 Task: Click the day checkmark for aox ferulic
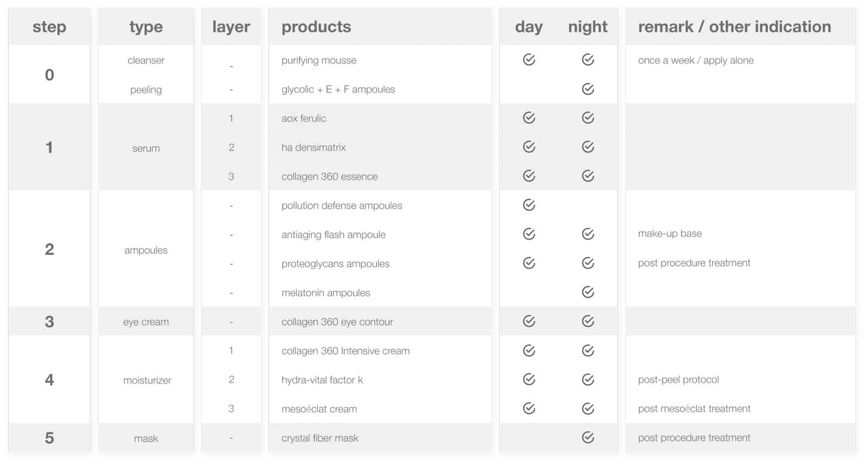click(529, 118)
